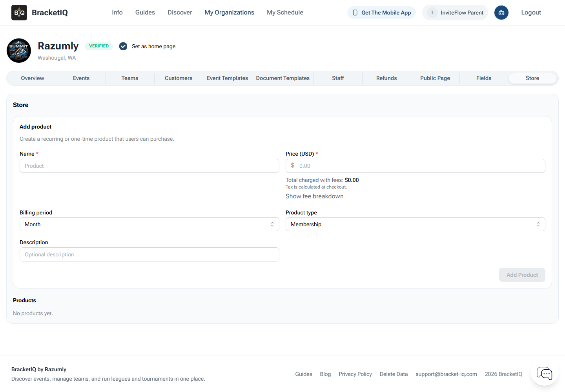Click the support@bracket-iq.com email link
The image size is (565, 392).
447,374
